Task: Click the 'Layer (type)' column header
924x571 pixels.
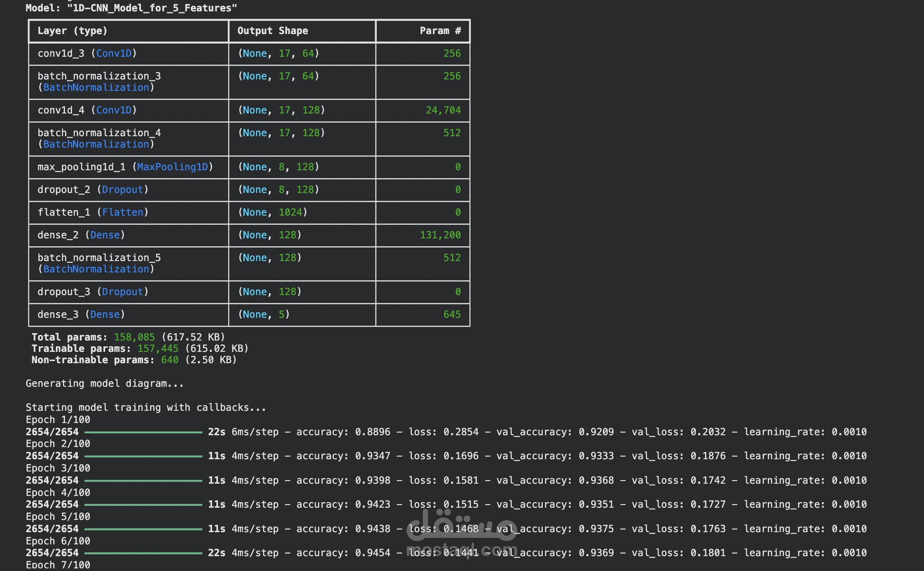Action: [72, 31]
